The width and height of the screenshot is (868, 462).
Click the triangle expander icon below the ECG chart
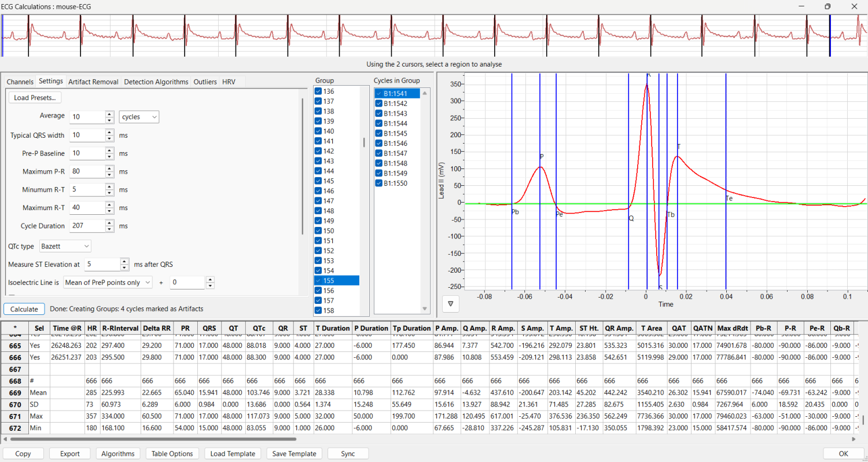click(x=450, y=303)
